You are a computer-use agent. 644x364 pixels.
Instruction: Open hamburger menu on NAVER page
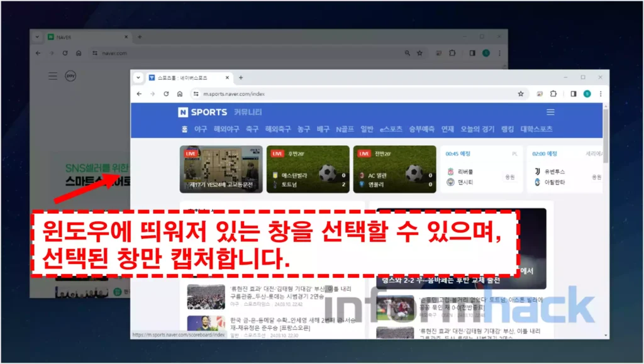pyautogui.click(x=53, y=76)
